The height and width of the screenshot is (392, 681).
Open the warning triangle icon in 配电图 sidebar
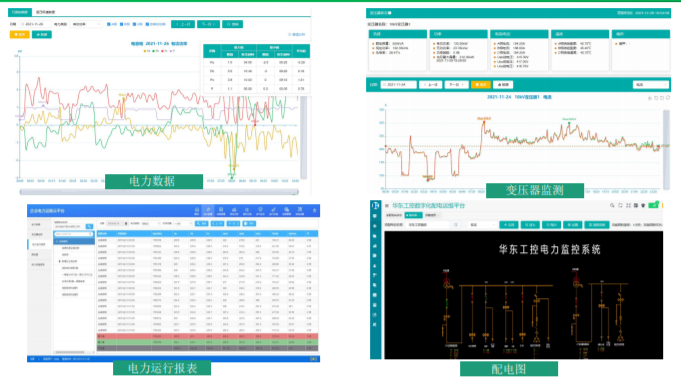point(375,265)
